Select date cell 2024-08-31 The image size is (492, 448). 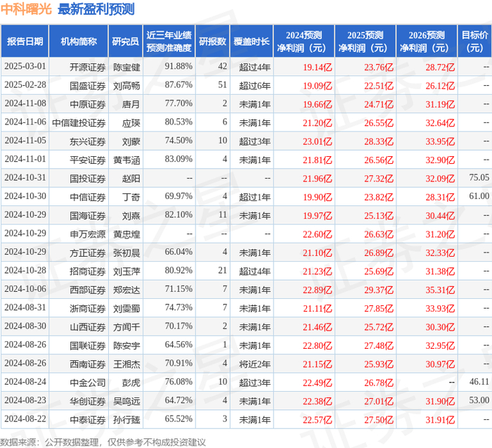tap(25, 307)
